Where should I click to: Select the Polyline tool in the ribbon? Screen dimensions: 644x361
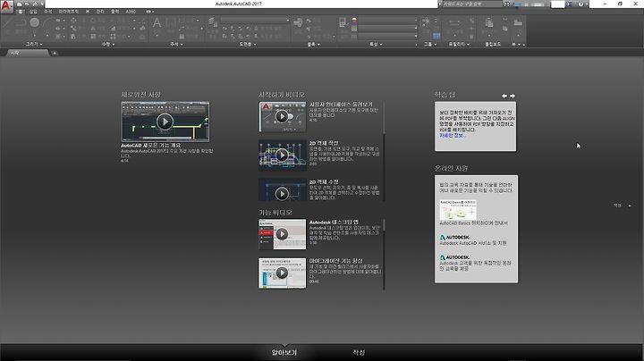[21, 23]
